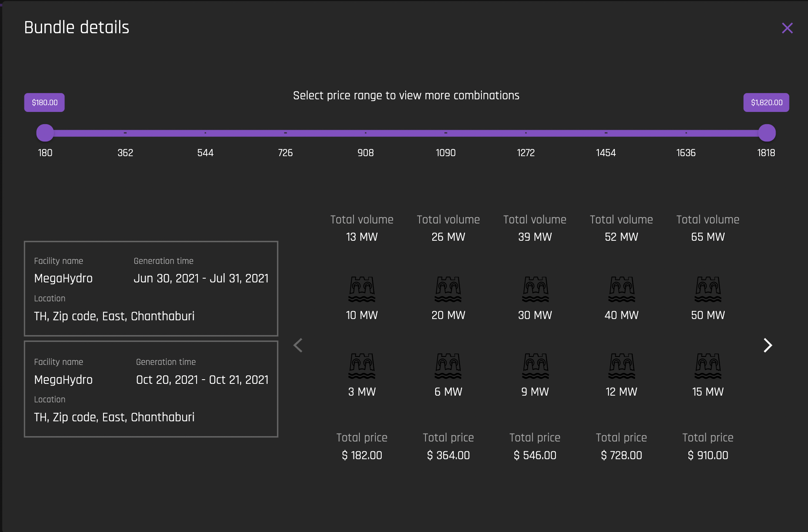Click the 65 MW total volume value
The width and height of the screenshot is (808, 532).
point(708,237)
